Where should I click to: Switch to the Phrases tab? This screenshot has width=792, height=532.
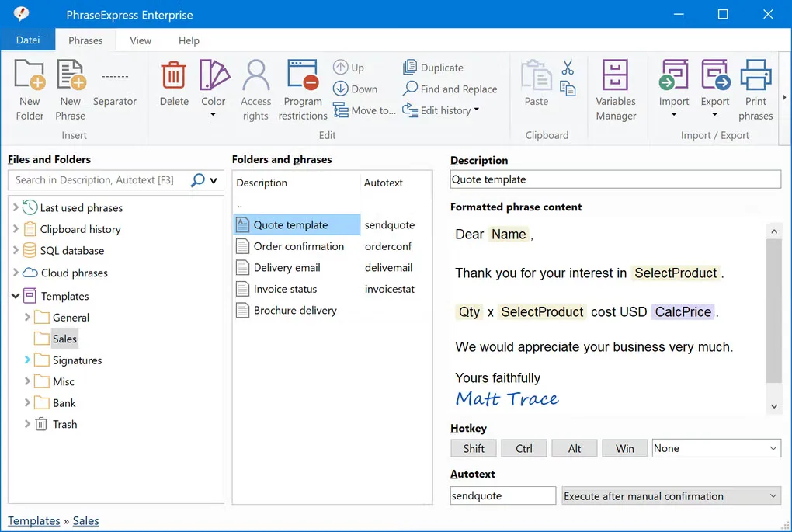coord(85,40)
